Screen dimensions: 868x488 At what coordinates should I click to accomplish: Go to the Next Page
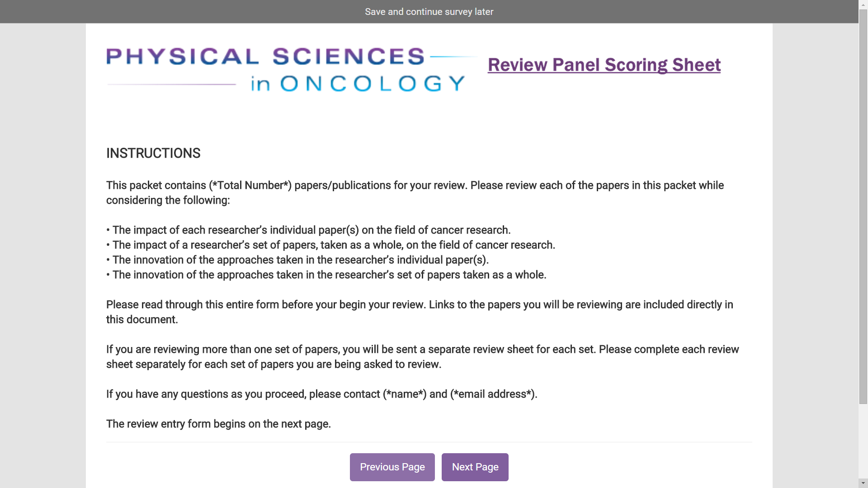[x=475, y=467]
